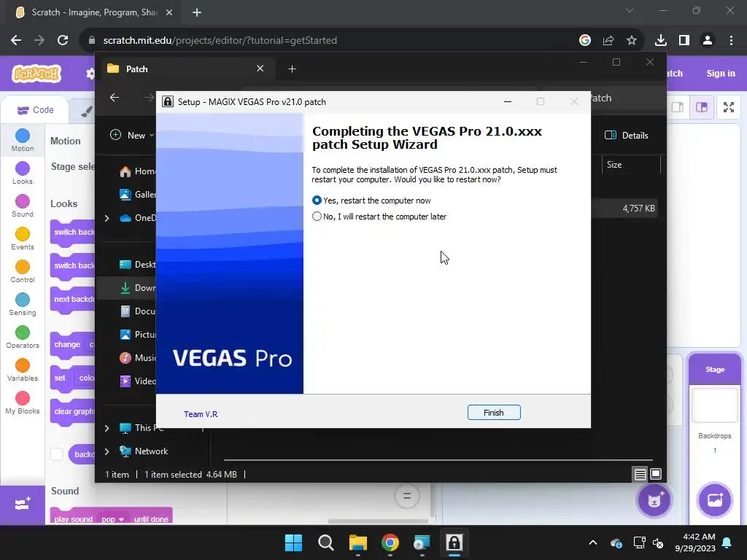Click Choose a Backdrop button
This screenshot has height=560, width=747.
point(715,500)
